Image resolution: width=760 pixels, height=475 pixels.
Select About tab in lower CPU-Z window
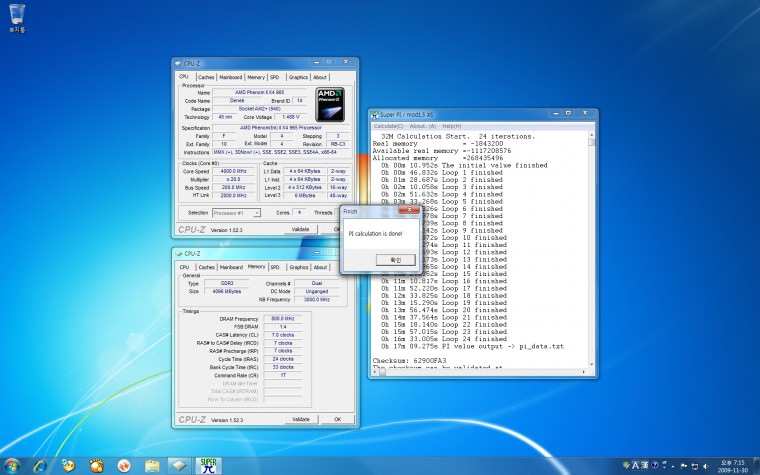click(x=320, y=267)
